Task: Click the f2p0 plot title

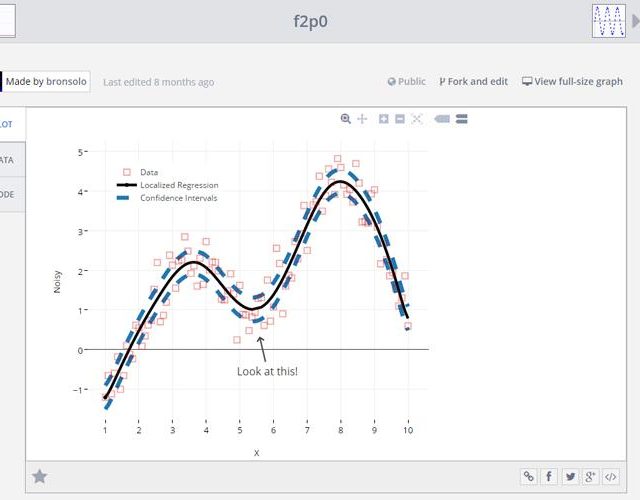Action: point(310,21)
